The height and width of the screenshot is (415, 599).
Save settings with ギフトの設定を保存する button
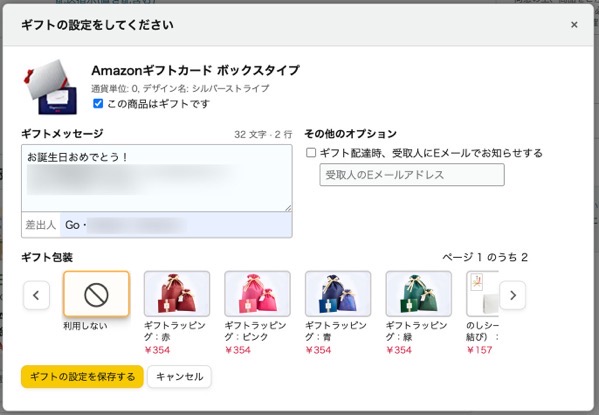tap(82, 377)
